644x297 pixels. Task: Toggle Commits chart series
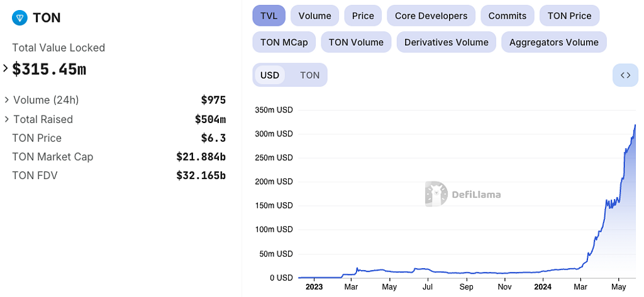click(507, 16)
